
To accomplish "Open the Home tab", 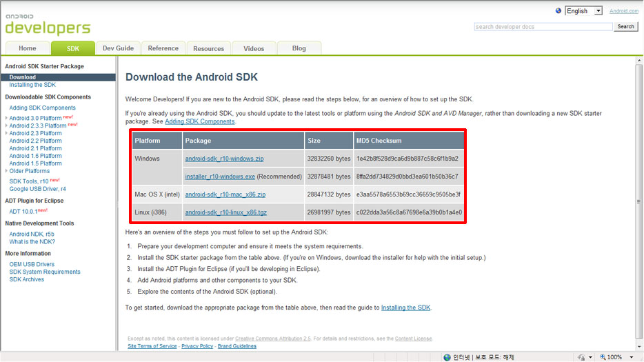I will [28, 48].
